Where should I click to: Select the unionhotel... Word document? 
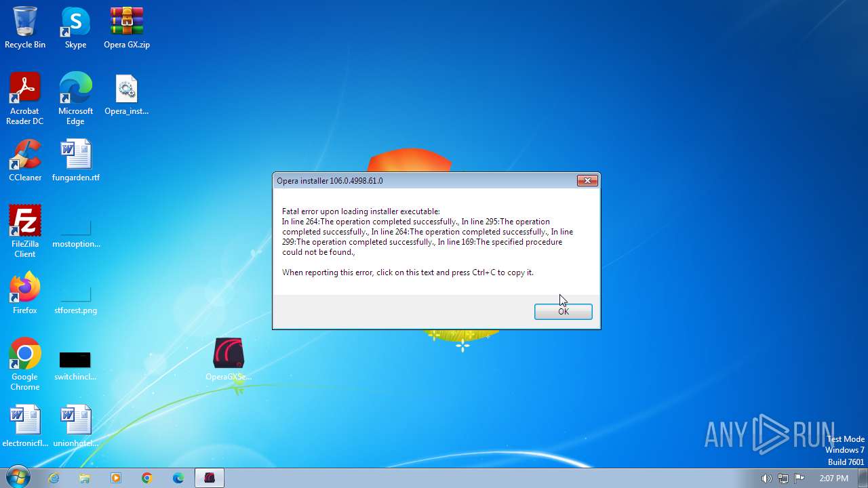[x=76, y=426]
